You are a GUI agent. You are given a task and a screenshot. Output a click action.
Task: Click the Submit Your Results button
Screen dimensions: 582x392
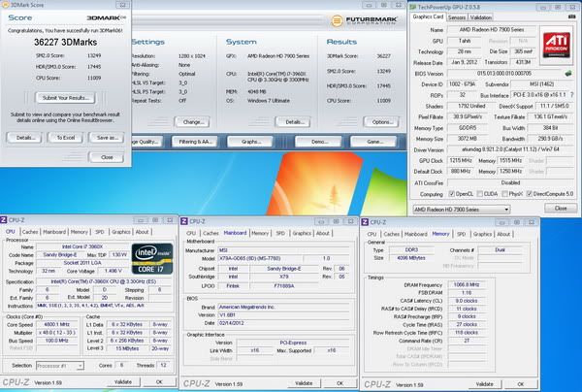click(65, 98)
